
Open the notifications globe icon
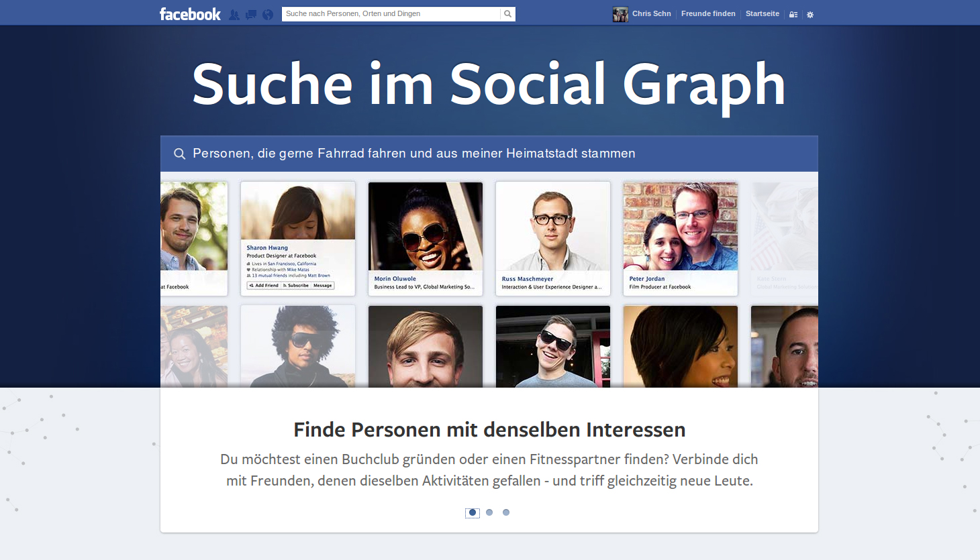268,14
